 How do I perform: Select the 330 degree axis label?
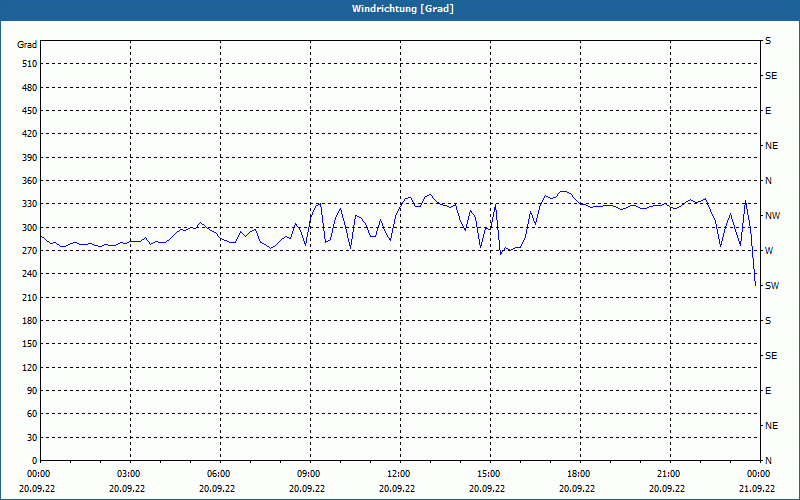click(x=29, y=204)
